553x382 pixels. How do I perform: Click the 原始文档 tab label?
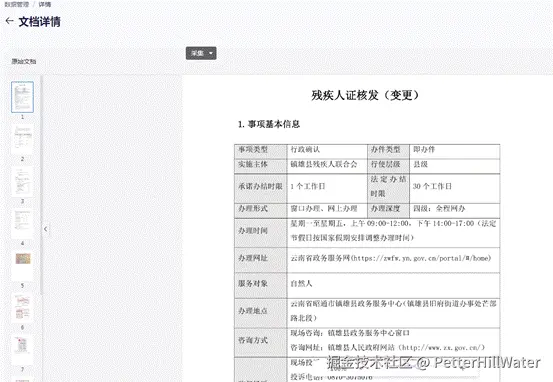point(24,61)
